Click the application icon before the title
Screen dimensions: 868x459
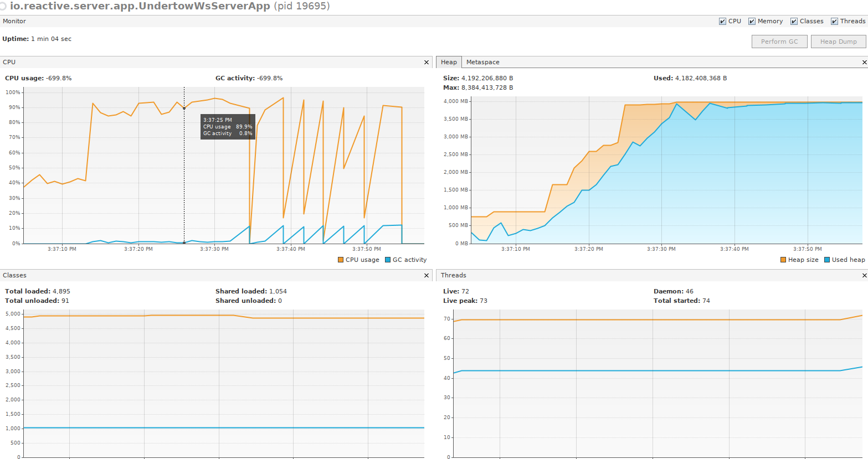pyautogui.click(x=3, y=6)
